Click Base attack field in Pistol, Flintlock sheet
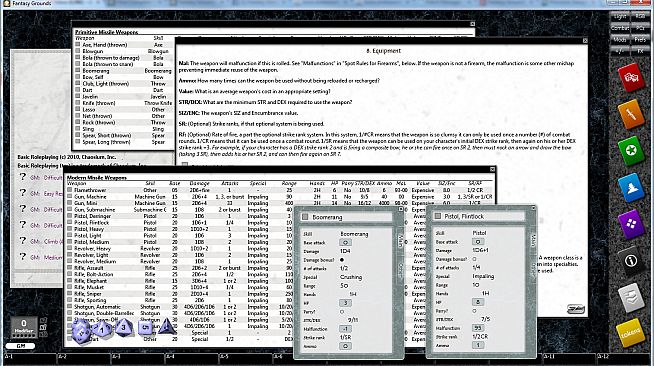The height and width of the screenshot is (366, 654). click(478, 241)
